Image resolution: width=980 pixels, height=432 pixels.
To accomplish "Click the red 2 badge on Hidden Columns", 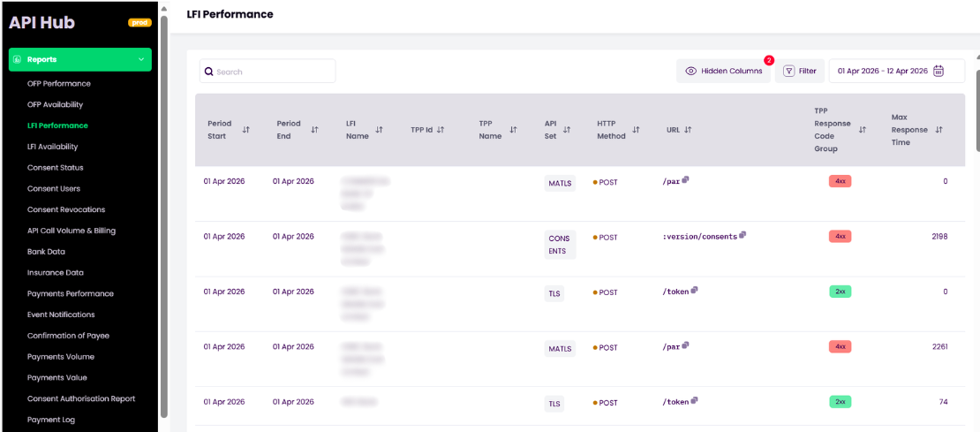I will coord(769,61).
